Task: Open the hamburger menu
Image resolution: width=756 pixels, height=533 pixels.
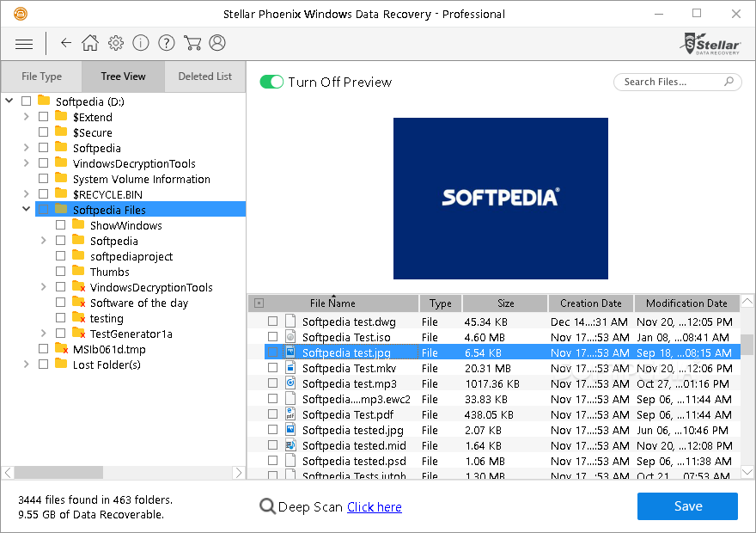Action: pyautogui.click(x=24, y=44)
